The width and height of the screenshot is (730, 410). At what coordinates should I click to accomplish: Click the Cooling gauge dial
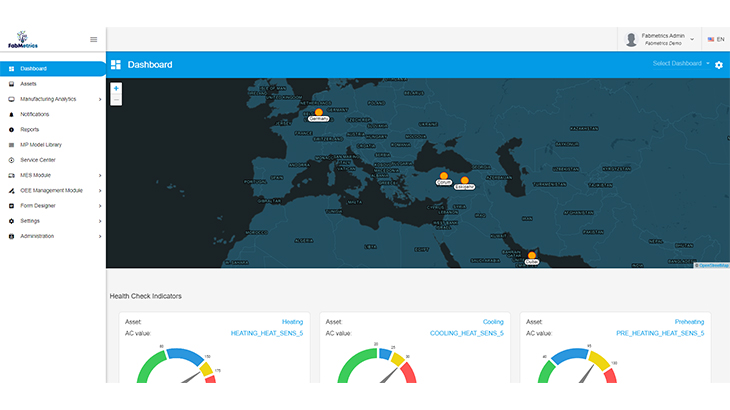click(x=377, y=366)
